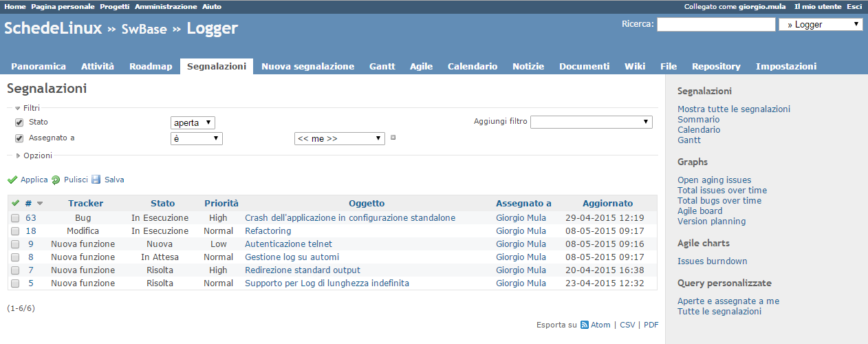Open Aiuto in the top menu

point(212,6)
